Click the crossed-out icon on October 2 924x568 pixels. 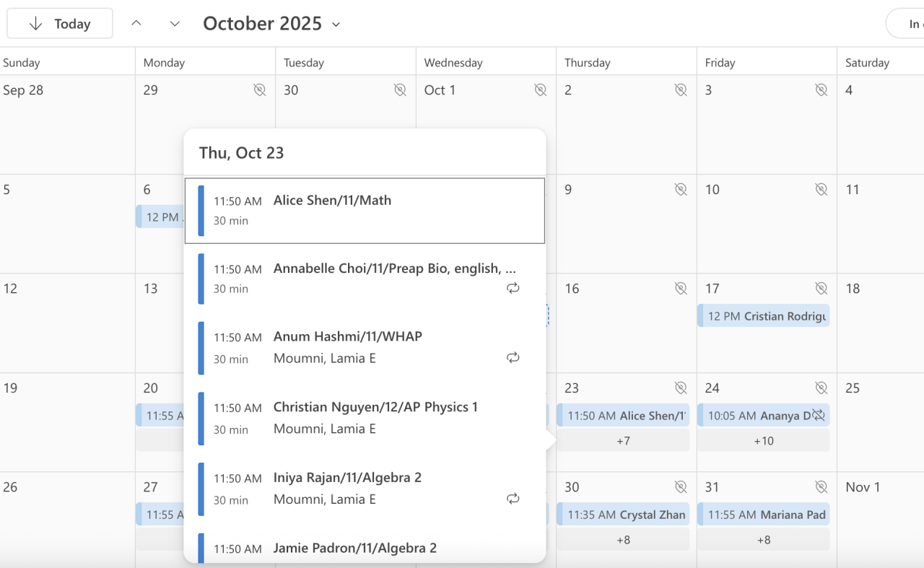point(681,90)
